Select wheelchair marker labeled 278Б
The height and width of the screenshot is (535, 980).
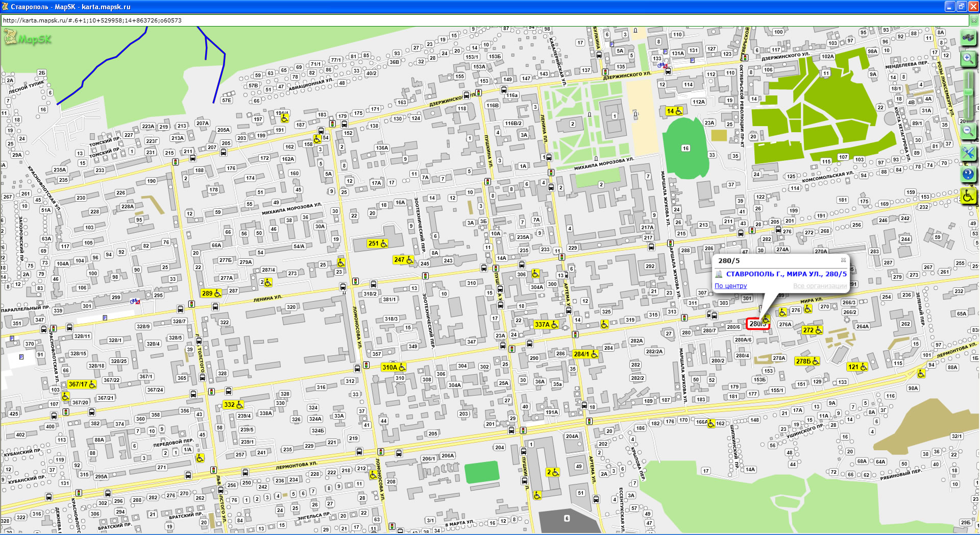click(x=807, y=361)
